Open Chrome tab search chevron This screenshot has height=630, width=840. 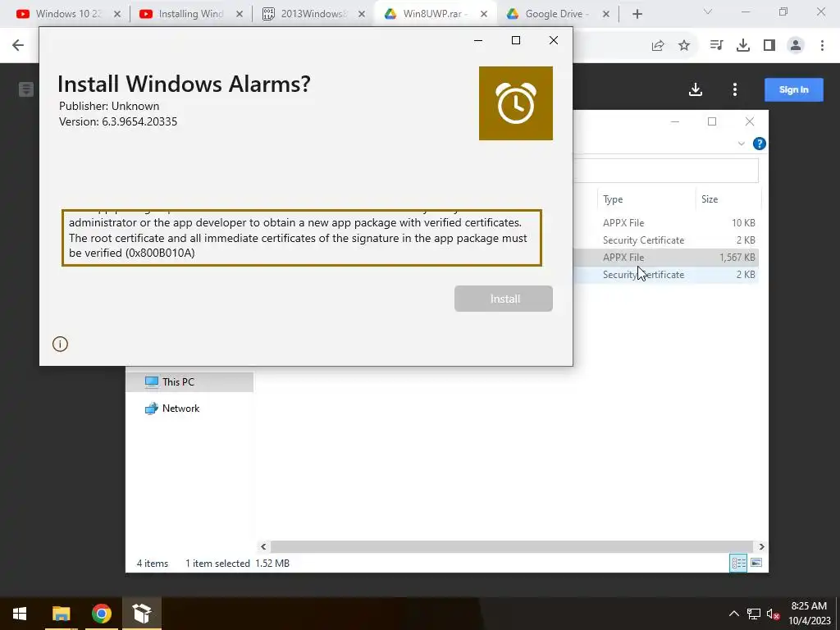point(708,11)
